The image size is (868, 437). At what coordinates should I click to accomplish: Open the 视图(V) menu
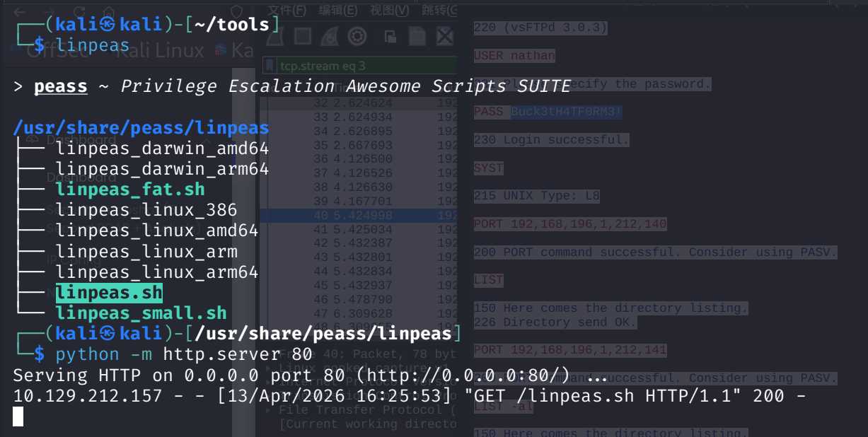coord(390,10)
